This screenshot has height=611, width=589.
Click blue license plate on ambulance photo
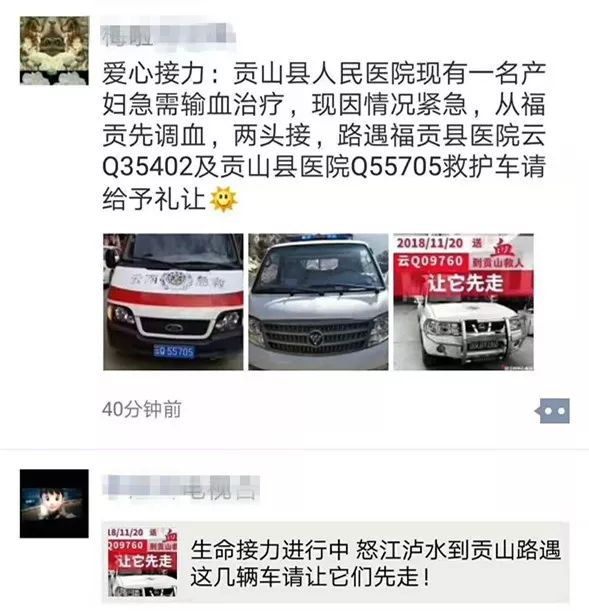[174, 351]
